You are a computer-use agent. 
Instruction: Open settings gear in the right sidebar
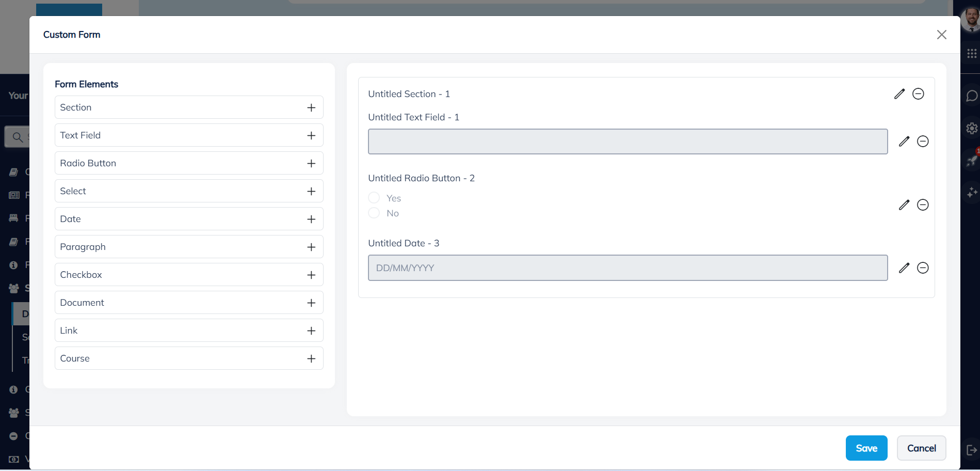(972, 128)
